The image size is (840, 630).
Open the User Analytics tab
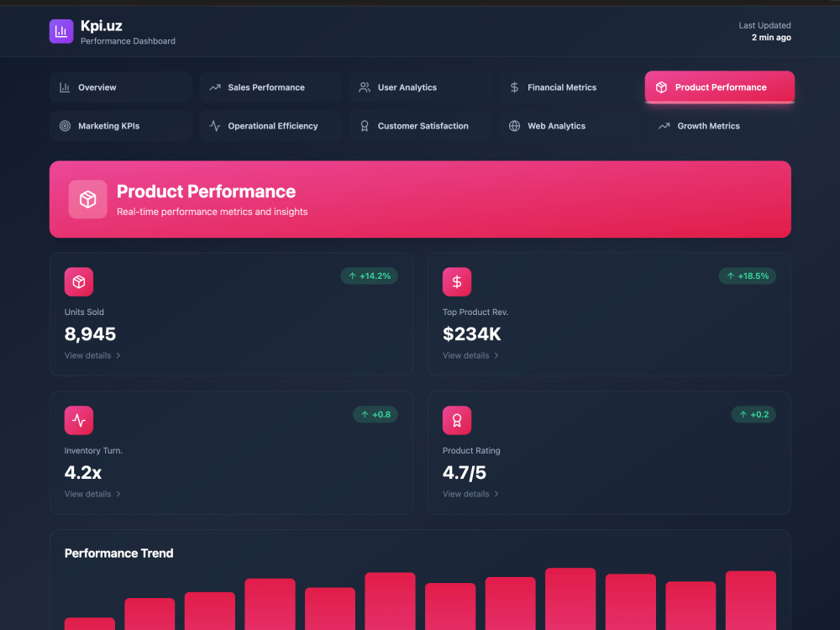(420, 87)
